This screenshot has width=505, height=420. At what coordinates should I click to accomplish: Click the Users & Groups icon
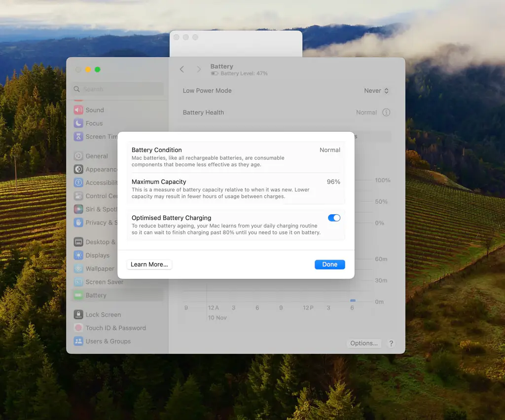(x=78, y=341)
